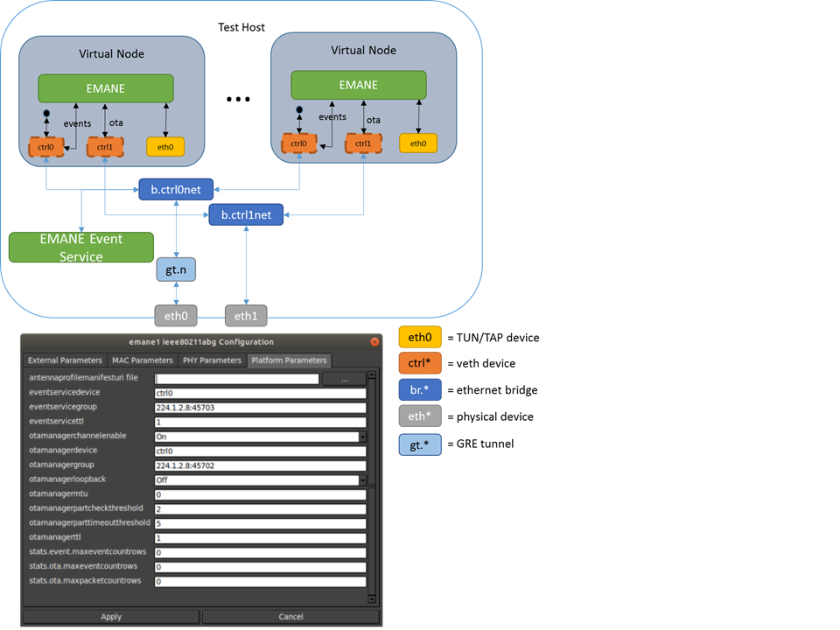Close the emane1 ieee80211abg Configuration dialog
This screenshot has height=630, width=840.
(x=374, y=342)
